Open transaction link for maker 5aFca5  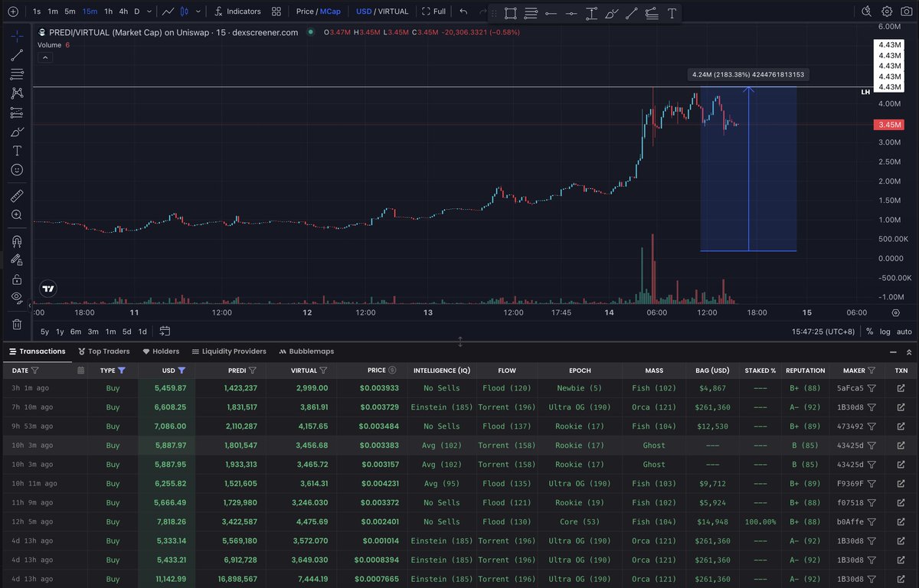click(901, 388)
